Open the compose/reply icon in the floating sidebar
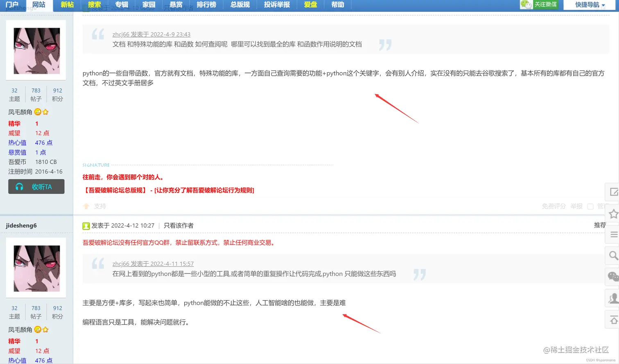 (613, 192)
